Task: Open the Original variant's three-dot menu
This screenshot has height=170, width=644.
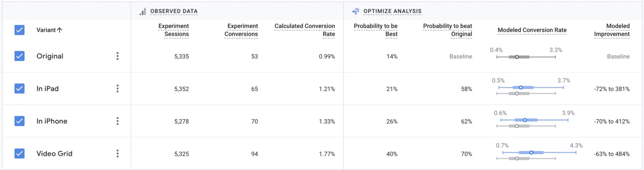Action: tap(118, 56)
